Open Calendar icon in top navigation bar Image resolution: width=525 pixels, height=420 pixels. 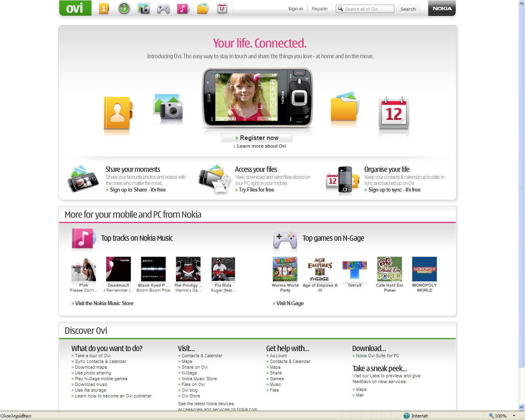(222, 8)
